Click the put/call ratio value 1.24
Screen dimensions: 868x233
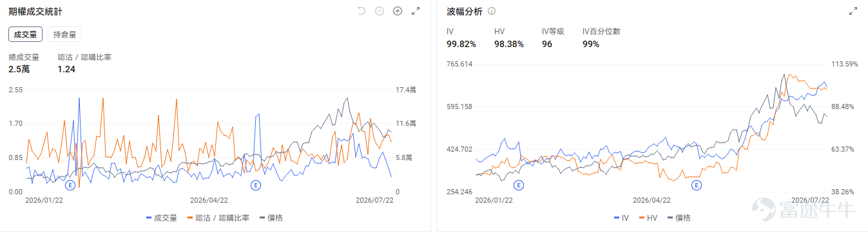(x=67, y=69)
